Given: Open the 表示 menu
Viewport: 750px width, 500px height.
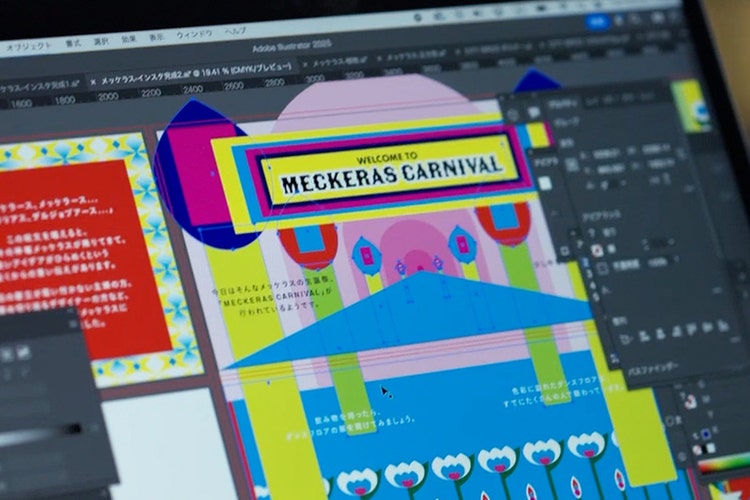Looking at the screenshot, I should pyautogui.click(x=156, y=36).
